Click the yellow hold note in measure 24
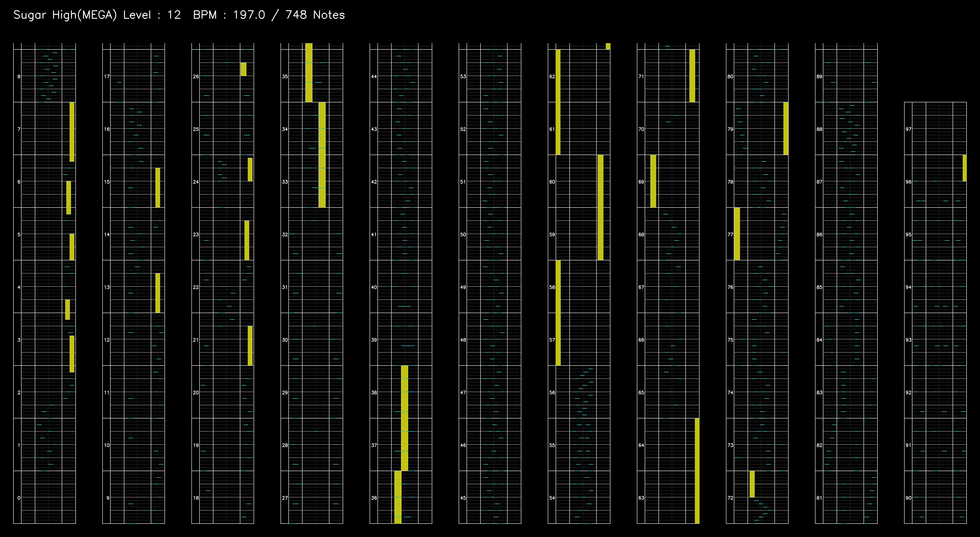 tap(250, 170)
